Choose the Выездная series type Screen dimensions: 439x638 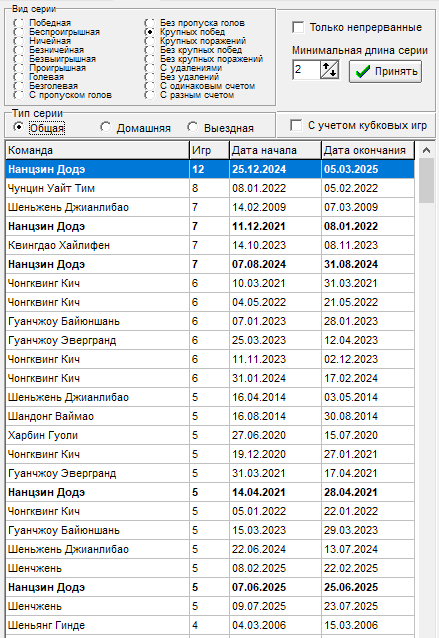coord(193,127)
